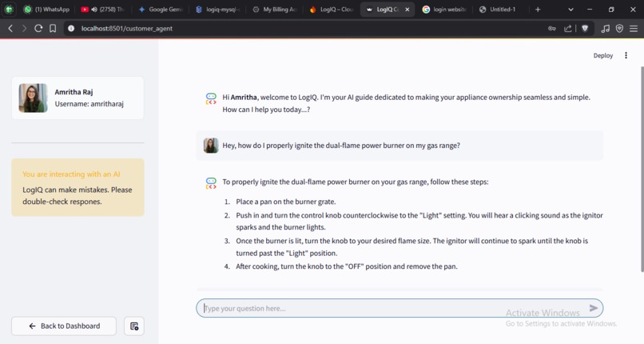Open the browser hamburger menu
This screenshot has width=644, height=344.
[634, 28]
